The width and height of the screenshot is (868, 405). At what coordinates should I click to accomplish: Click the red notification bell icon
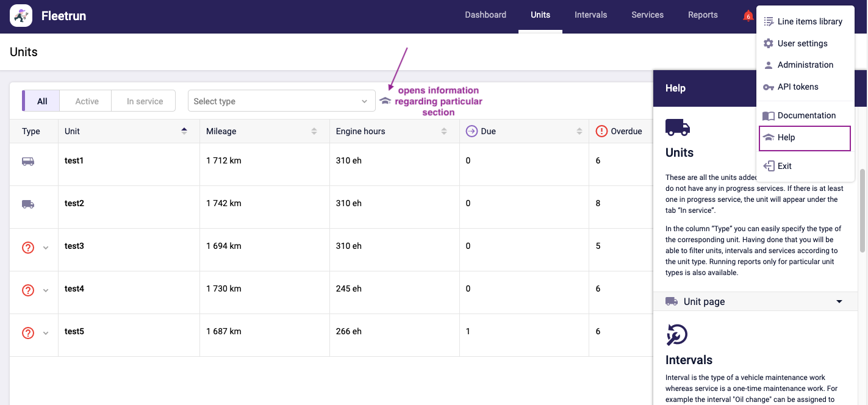point(748,16)
